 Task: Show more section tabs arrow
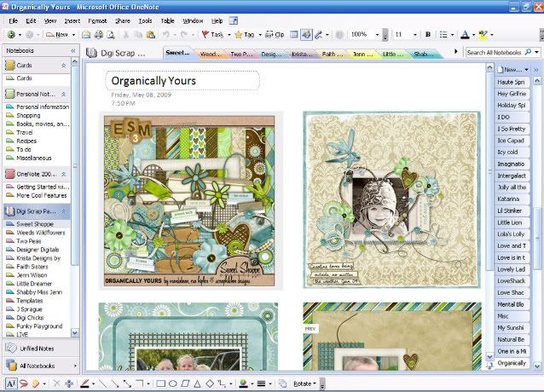coord(456,52)
